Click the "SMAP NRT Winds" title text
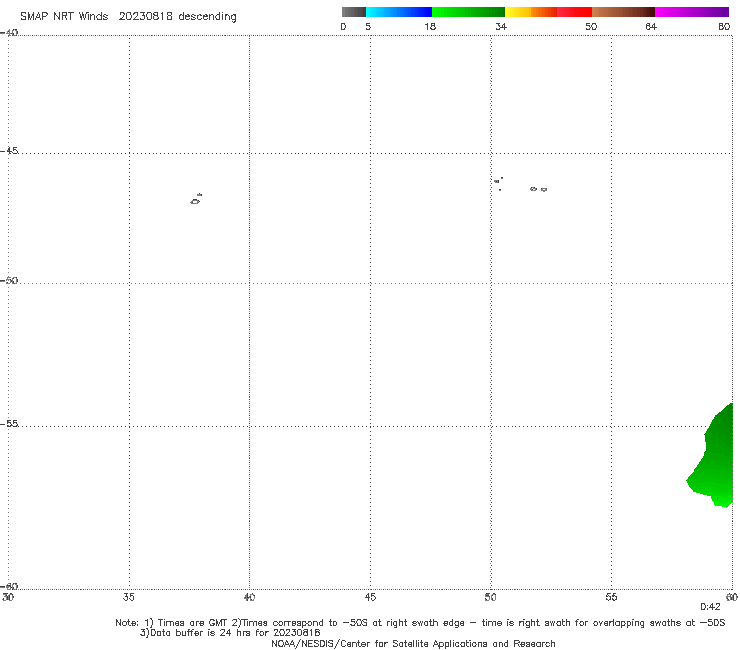Viewport: 740px width, 650px height. 64,16
